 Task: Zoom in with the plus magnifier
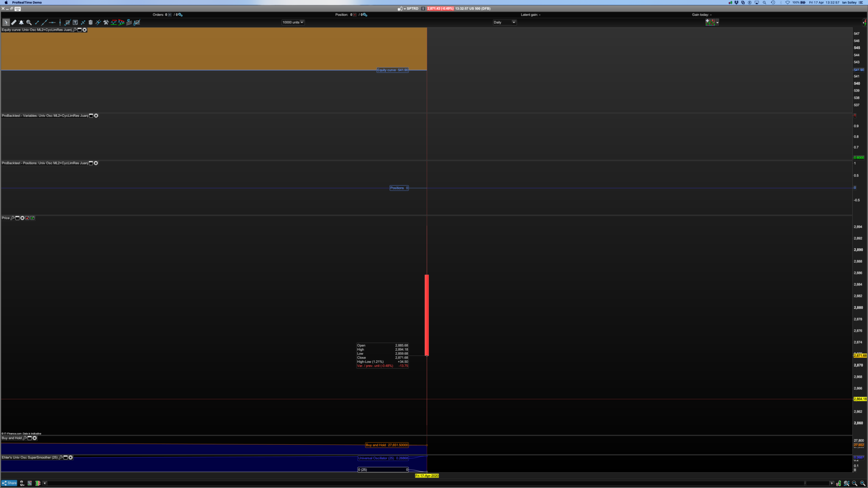pyautogui.click(x=862, y=483)
